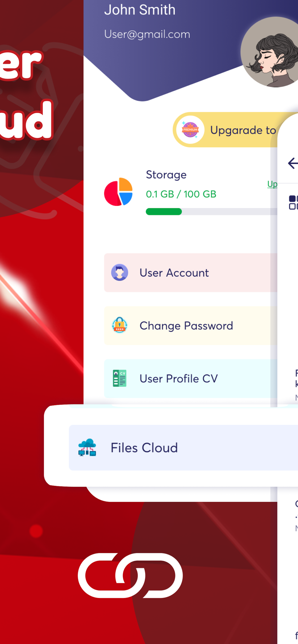Click the 0.1 GB / 100 GB text
The image size is (298, 644).
tap(181, 194)
